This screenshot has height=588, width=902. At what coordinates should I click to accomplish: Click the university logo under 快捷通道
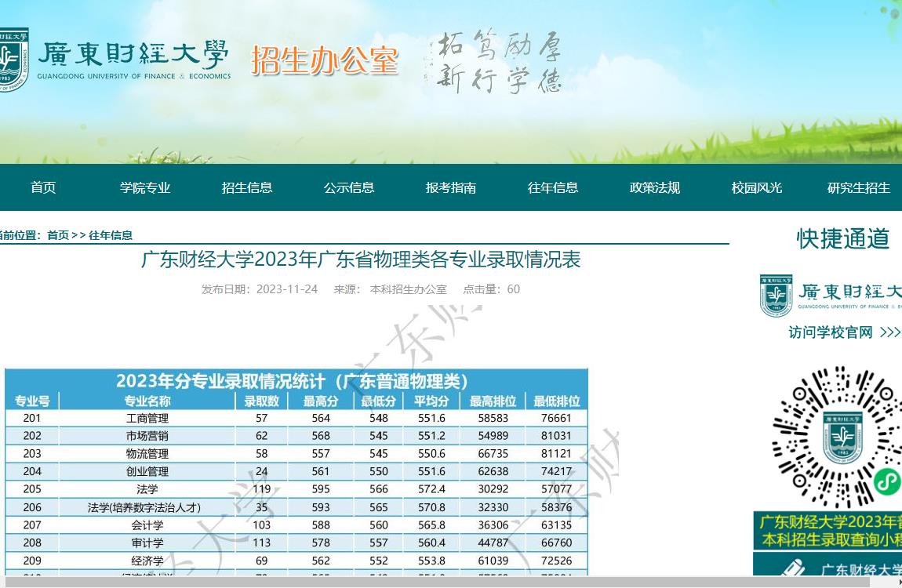coord(830,296)
